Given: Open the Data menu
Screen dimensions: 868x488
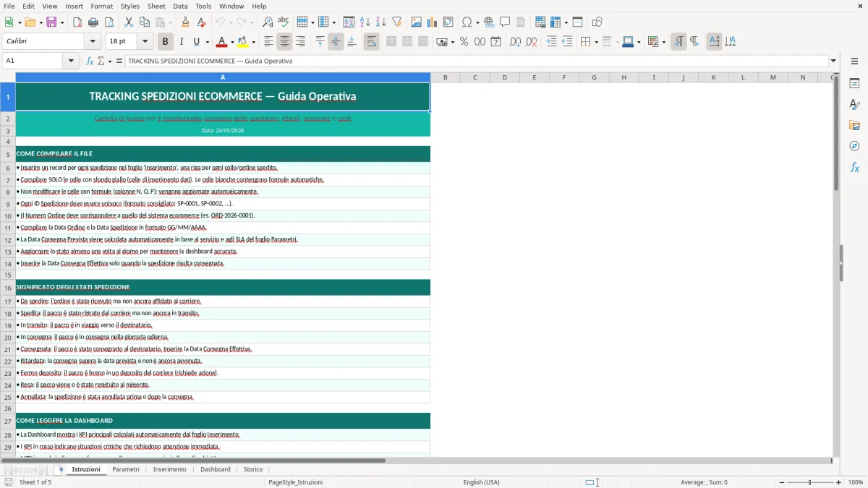Looking at the screenshot, I should 180,6.
